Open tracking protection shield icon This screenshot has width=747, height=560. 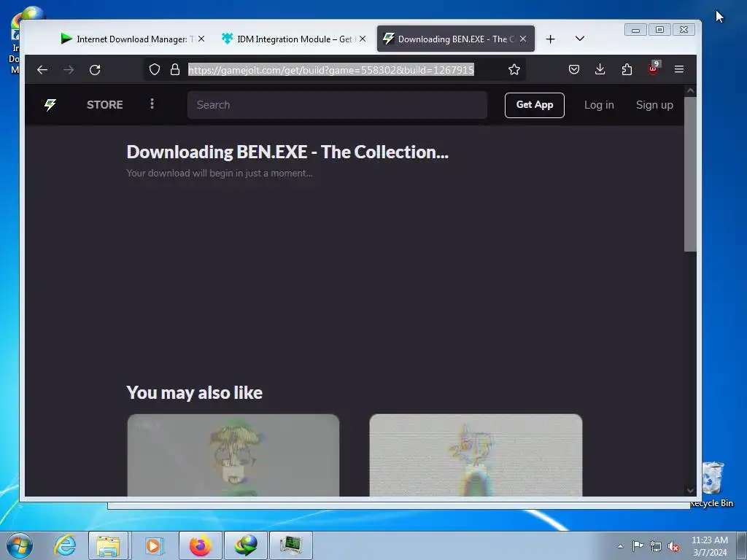click(155, 69)
